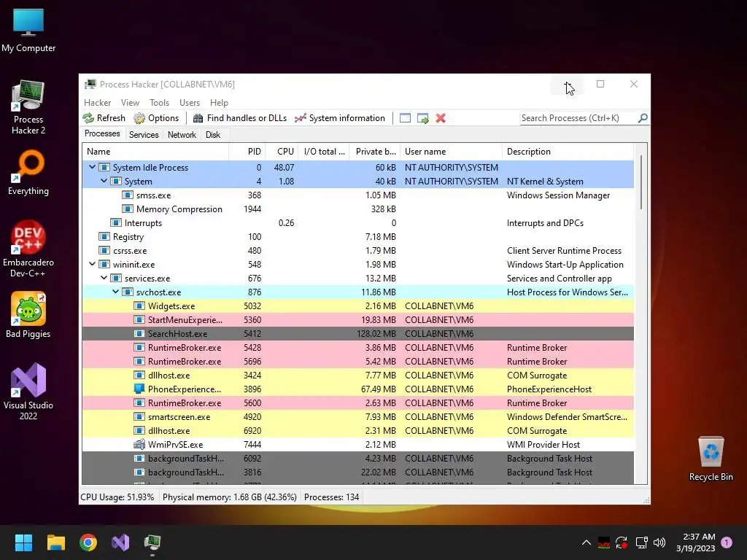The image size is (747, 560).
Task: Click Find handles or DLLs binoculars
Action: (198, 118)
